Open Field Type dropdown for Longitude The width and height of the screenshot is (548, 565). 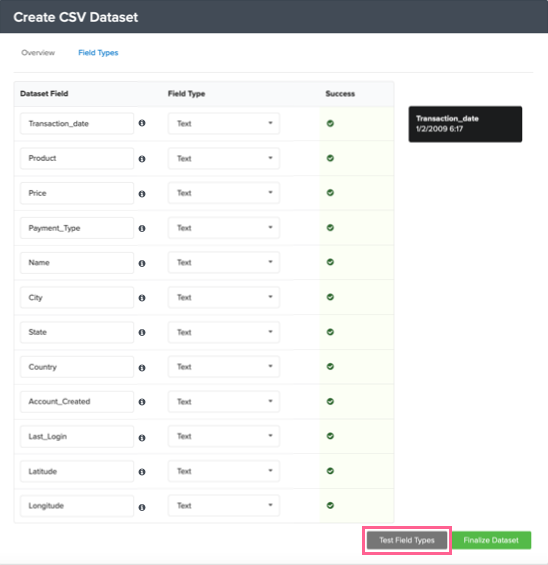[x=224, y=506]
